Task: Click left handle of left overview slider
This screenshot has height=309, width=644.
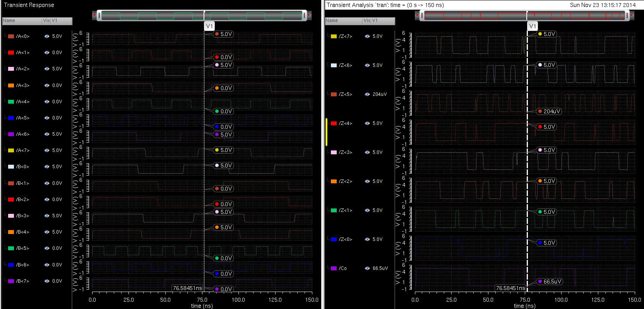Action: 99,15
